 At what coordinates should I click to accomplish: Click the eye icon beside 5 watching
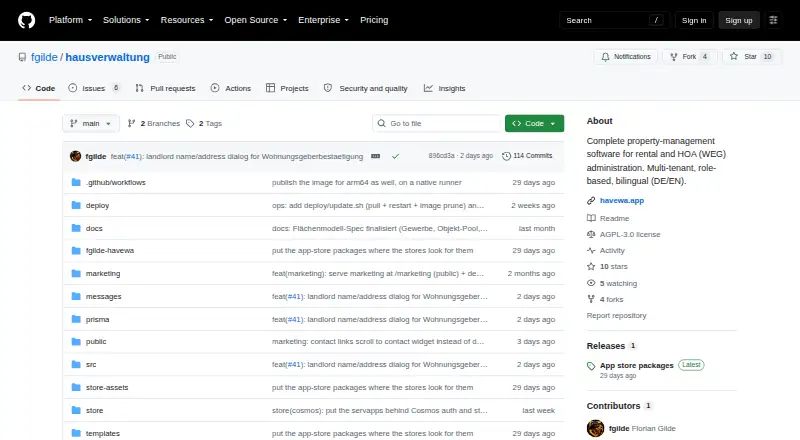[591, 283]
